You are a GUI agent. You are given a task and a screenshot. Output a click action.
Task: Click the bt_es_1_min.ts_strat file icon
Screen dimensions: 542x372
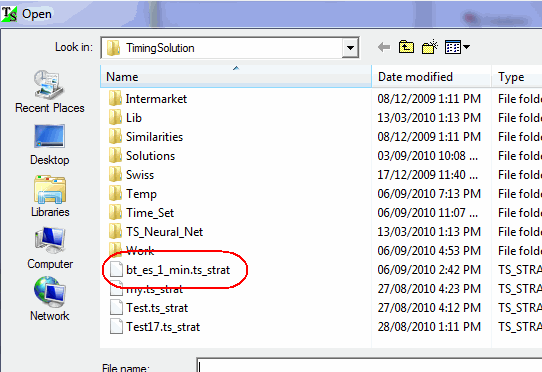pos(116,270)
